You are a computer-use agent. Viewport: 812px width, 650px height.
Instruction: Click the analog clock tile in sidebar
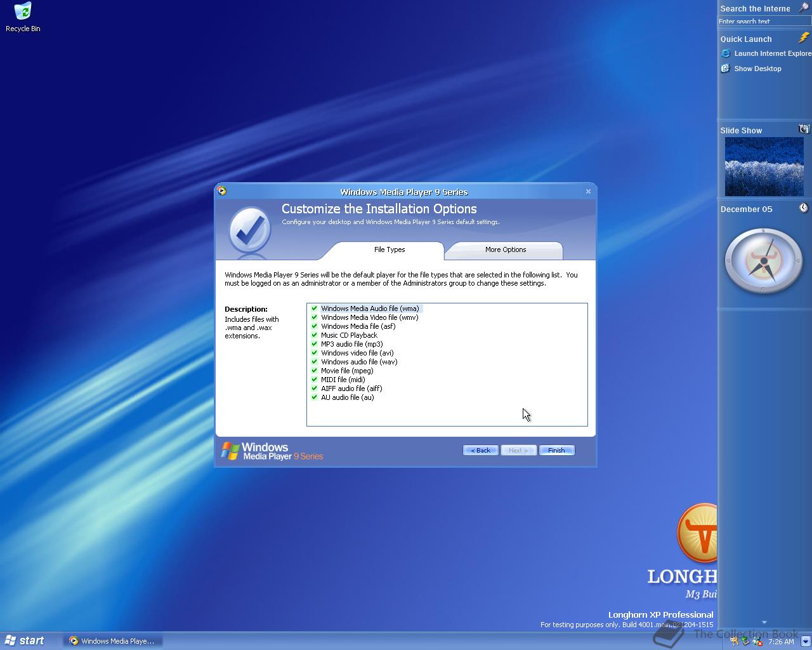[x=764, y=261]
